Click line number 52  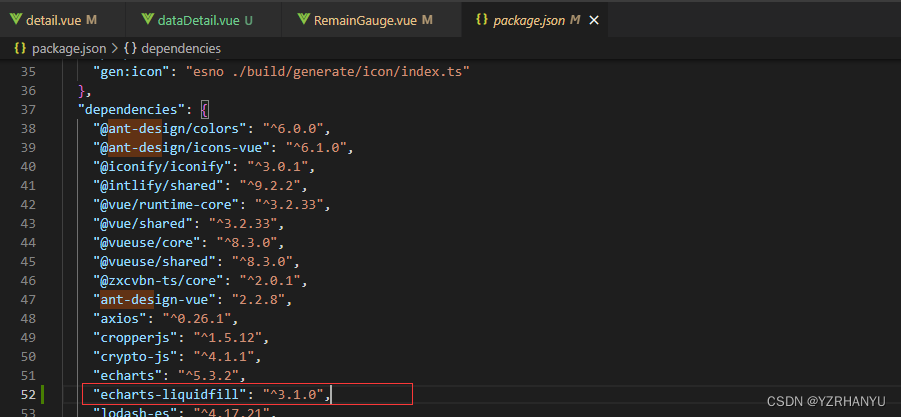(28, 395)
